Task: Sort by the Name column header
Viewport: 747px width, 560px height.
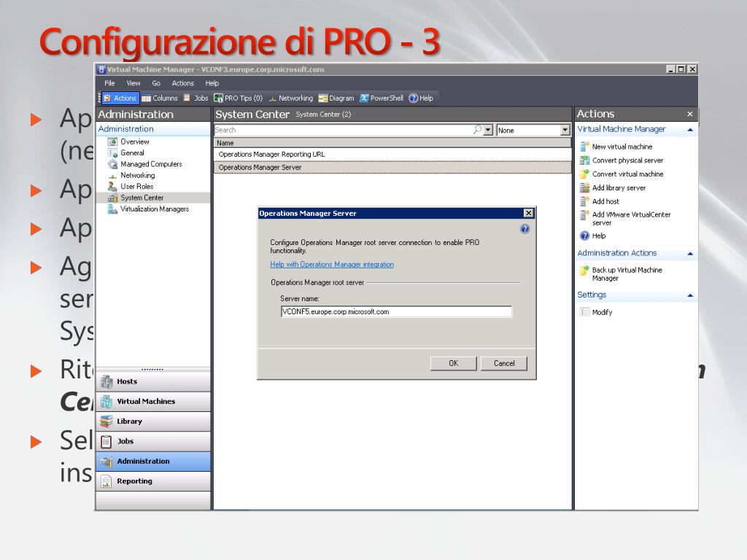Action: click(x=392, y=143)
